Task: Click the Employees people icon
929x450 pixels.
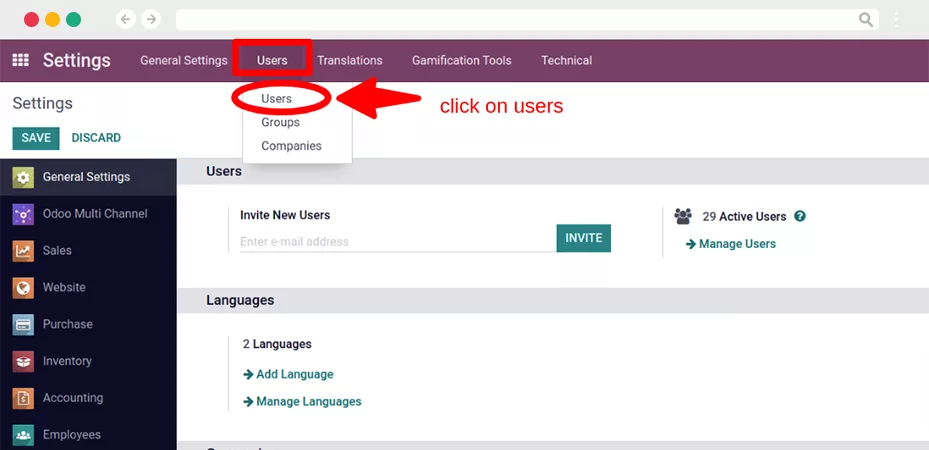Action: (23, 435)
